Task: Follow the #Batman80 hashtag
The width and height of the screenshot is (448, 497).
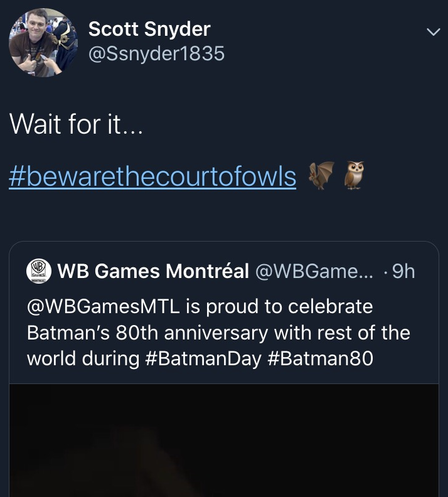Action: (324, 358)
